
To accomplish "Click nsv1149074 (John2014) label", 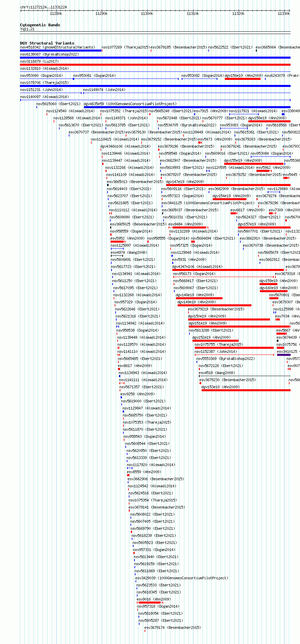I will 104,90.
